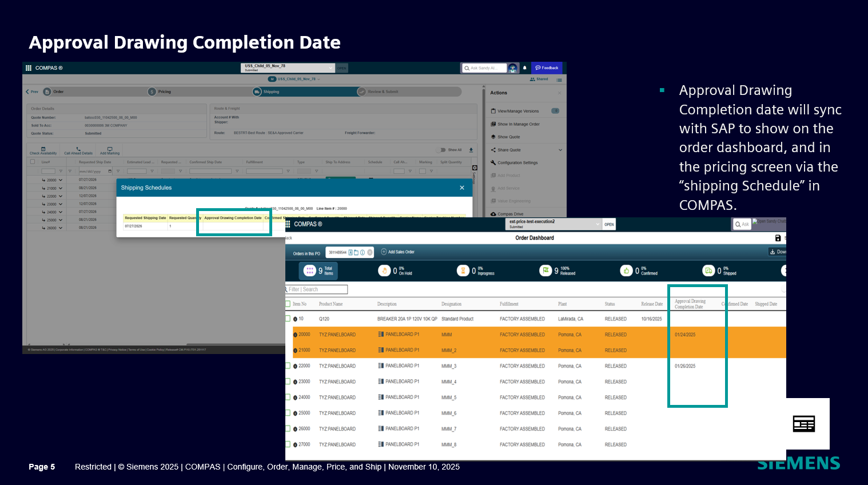
Task: Click the Add Sales Order button
Action: click(398, 252)
